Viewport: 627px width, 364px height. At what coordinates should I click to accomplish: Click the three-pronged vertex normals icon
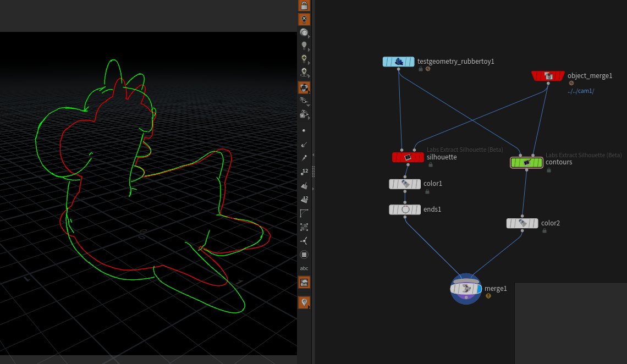(304, 240)
